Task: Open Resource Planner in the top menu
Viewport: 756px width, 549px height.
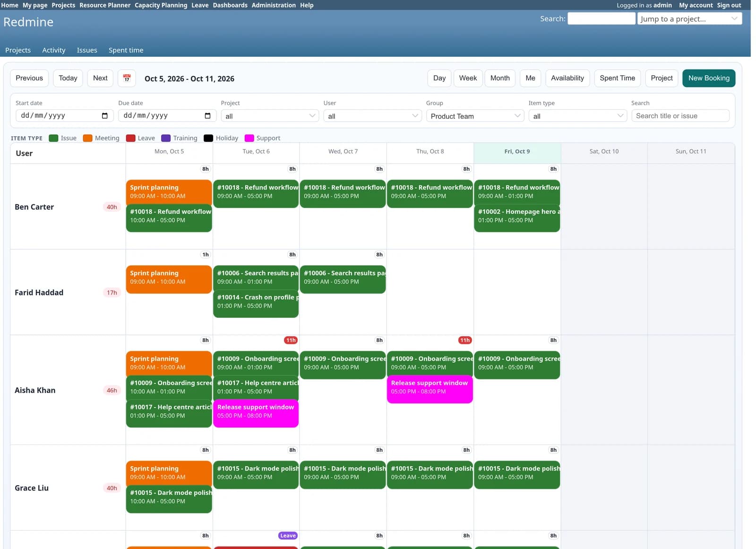Action: (x=105, y=5)
